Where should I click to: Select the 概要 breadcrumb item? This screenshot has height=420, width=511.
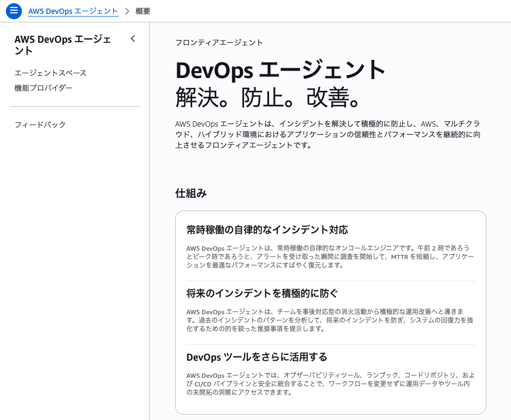[x=143, y=11]
